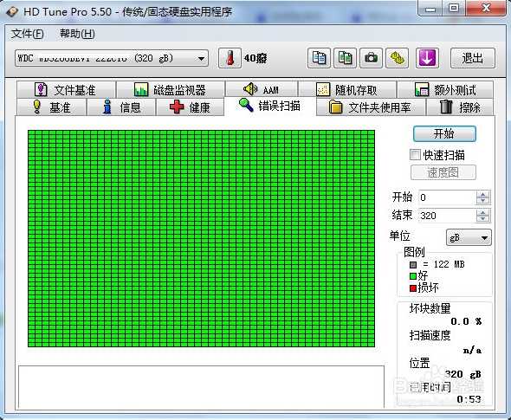
Task: Click the red 损坏 legend swatch
Action: tap(413, 288)
